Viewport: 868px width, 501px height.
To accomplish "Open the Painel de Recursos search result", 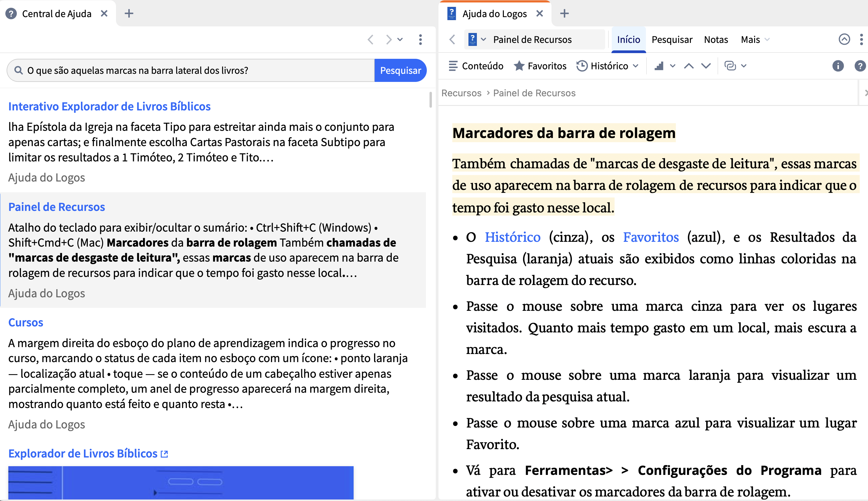I will pyautogui.click(x=57, y=207).
